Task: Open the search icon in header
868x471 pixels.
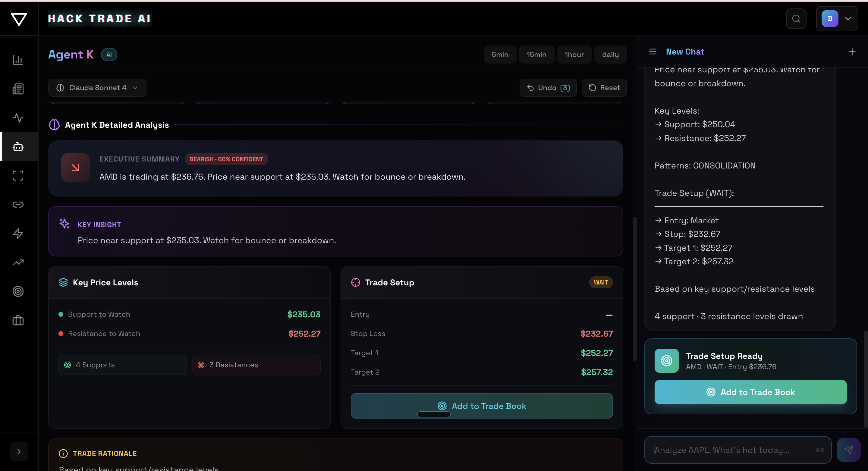Action: 796,19
